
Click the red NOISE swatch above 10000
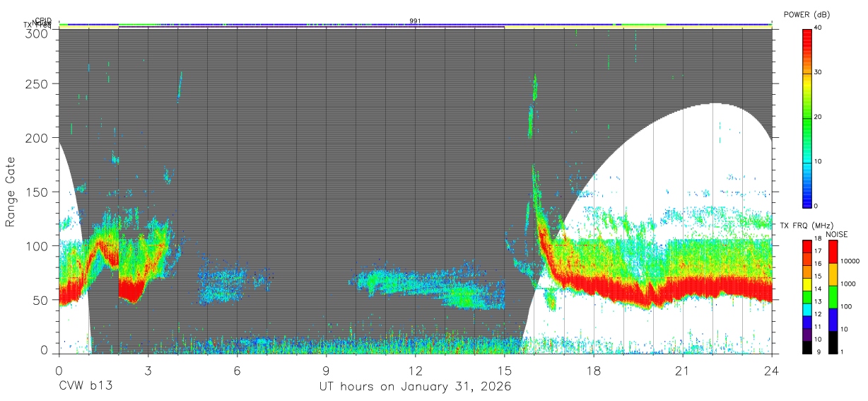point(833,251)
